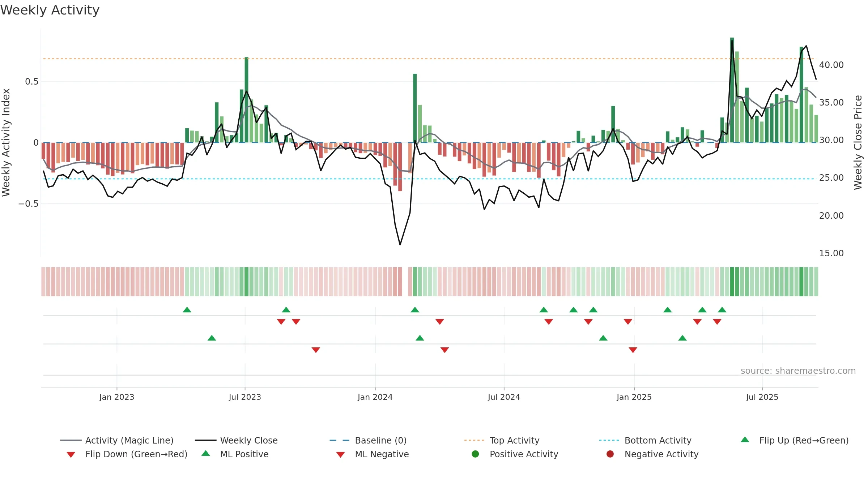Click the red Flip Down triangle in legend

point(71,455)
